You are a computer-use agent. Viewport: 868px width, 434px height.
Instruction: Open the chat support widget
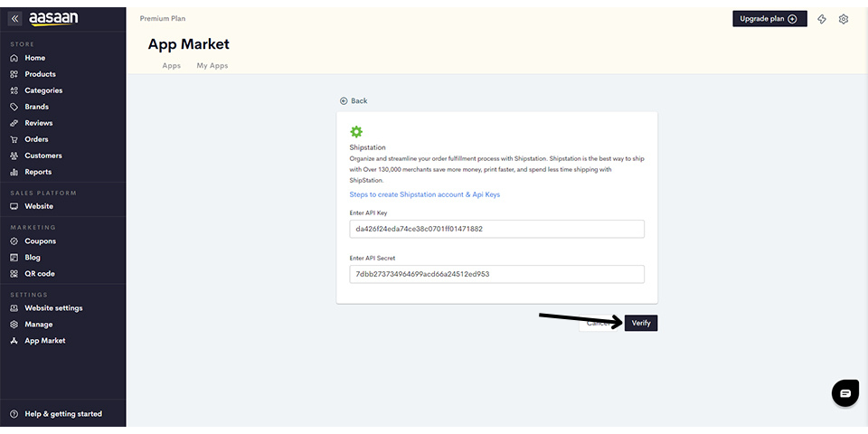click(845, 393)
